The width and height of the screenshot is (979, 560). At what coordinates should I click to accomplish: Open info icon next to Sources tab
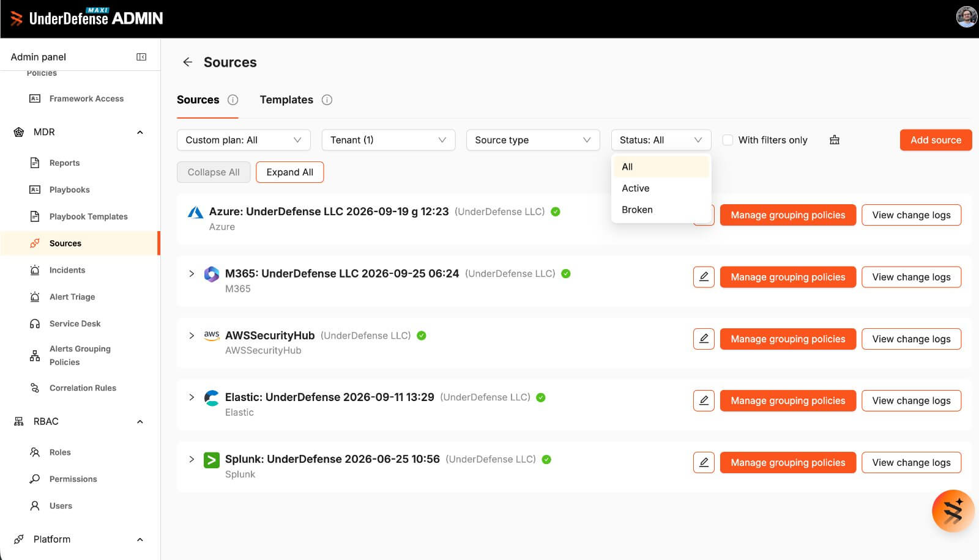click(233, 100)
